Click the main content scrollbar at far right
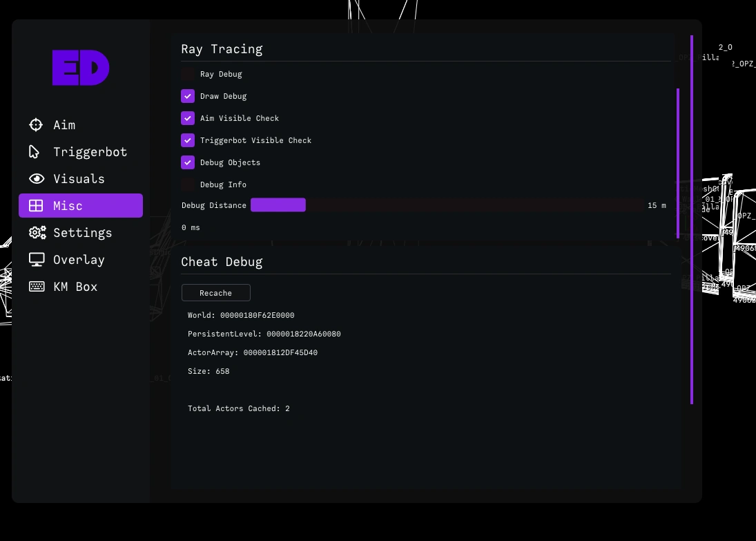This screenshot has width=756, height=541. (691, 220)
